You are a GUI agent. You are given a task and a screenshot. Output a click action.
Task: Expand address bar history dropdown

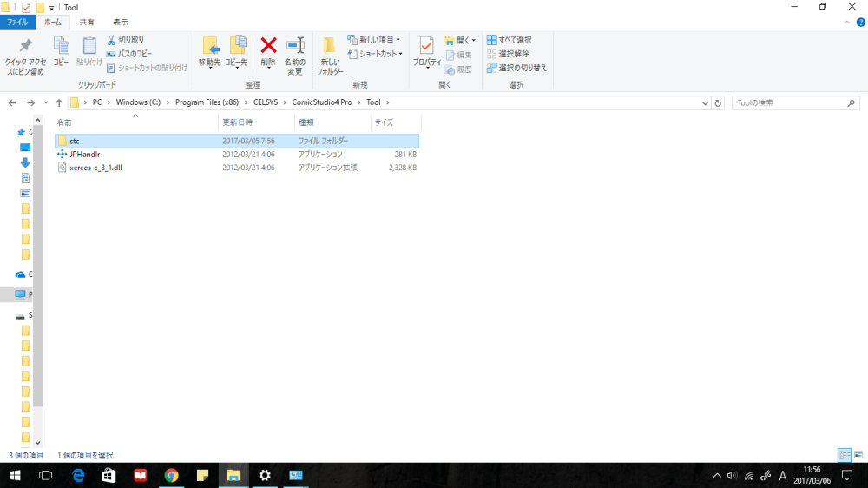coord(705,103)
